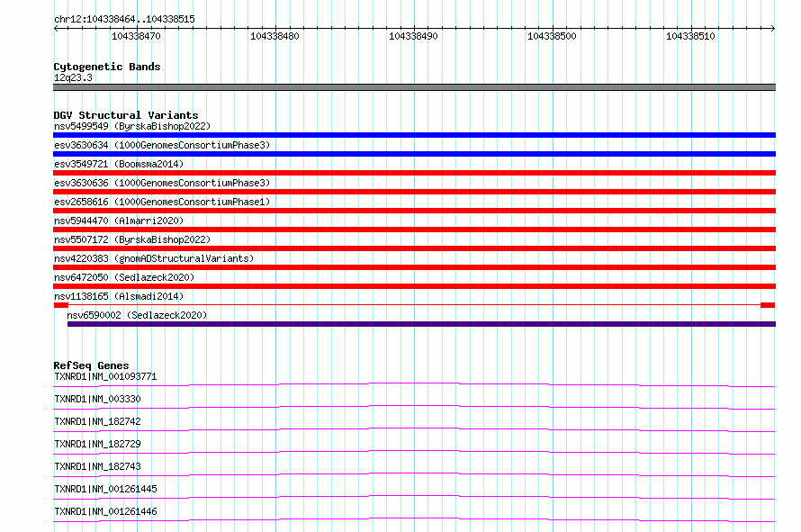The height and width of the screenshot is (532, 801).
Task: Open the nsv5944470 (Almarri2020) label
Action: coord(119,221)
